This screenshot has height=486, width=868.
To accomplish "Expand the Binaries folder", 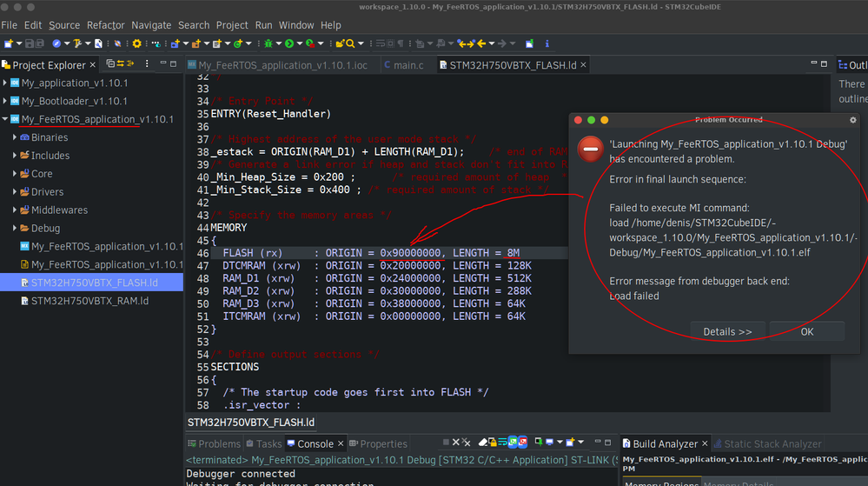I will click(15, 137).
